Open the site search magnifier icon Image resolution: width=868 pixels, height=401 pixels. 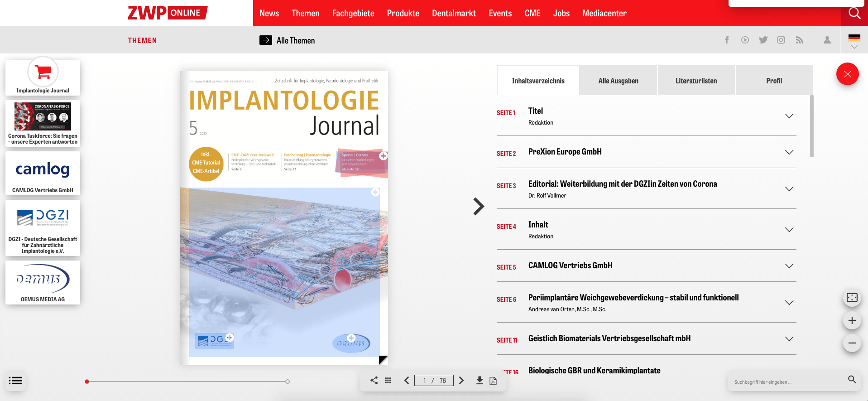(x=854, y=13)
